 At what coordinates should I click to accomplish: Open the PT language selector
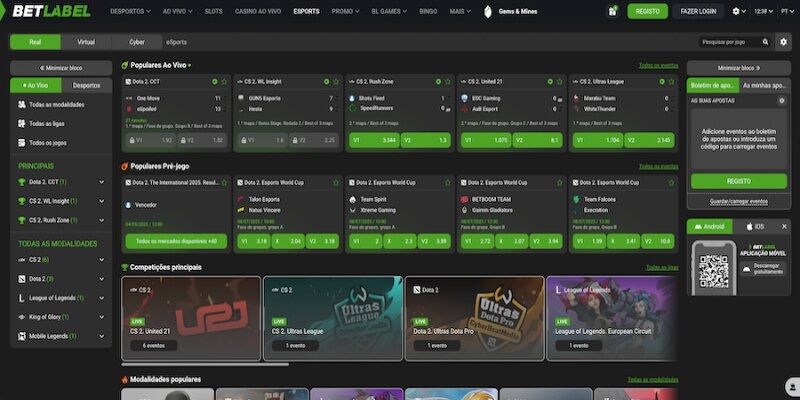pyautogui.click(x=787, y=11)
